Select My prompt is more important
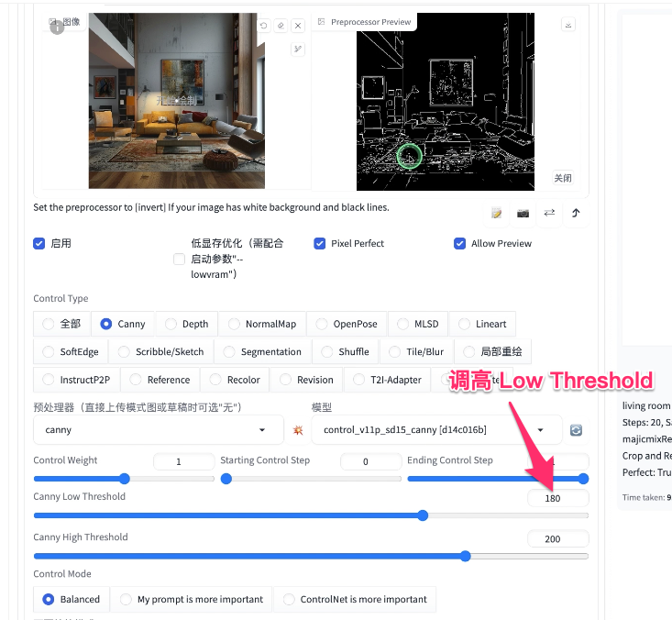This screenshot has width=672, height=620. (192, 599)
